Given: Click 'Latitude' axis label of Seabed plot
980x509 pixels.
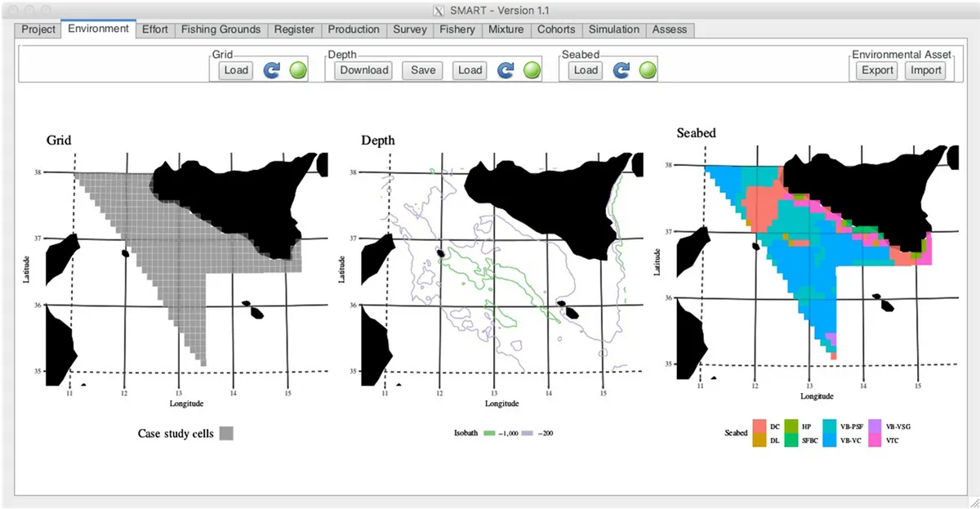Looking at the screenshot, I should pos(657,263).
